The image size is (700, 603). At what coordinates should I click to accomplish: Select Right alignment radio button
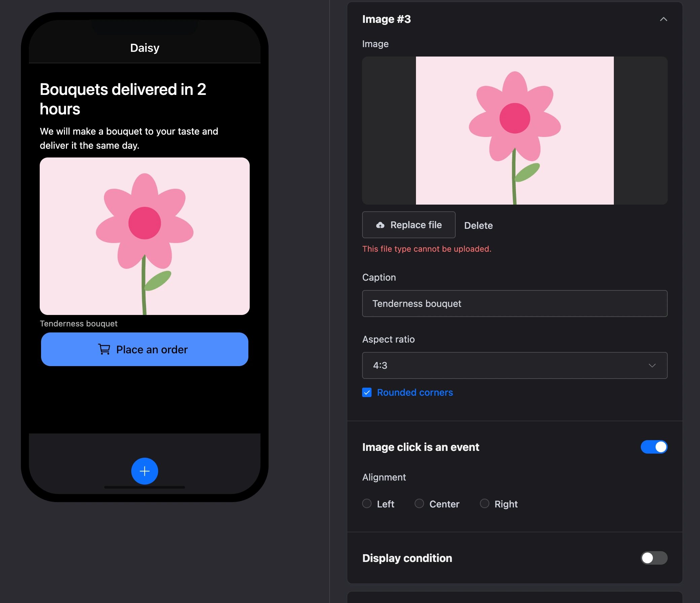(484, 504)
